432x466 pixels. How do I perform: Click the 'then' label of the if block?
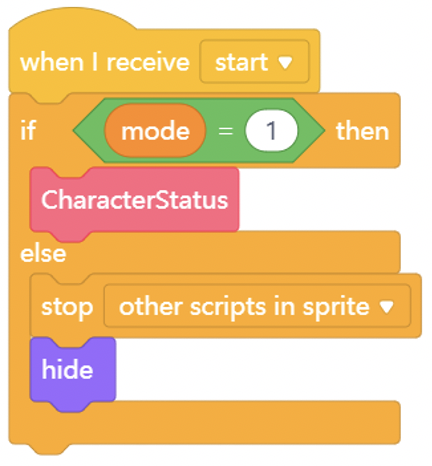click(363, 131)
